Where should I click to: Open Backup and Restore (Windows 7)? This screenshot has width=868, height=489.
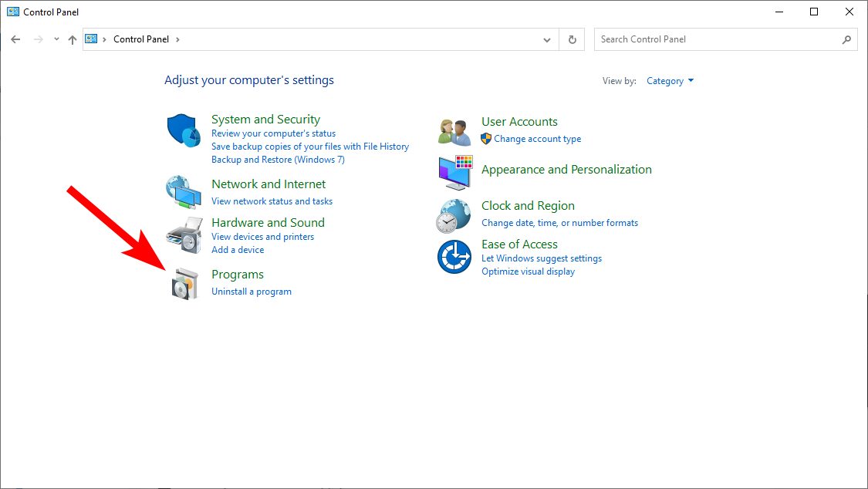[x=278, y=160]
